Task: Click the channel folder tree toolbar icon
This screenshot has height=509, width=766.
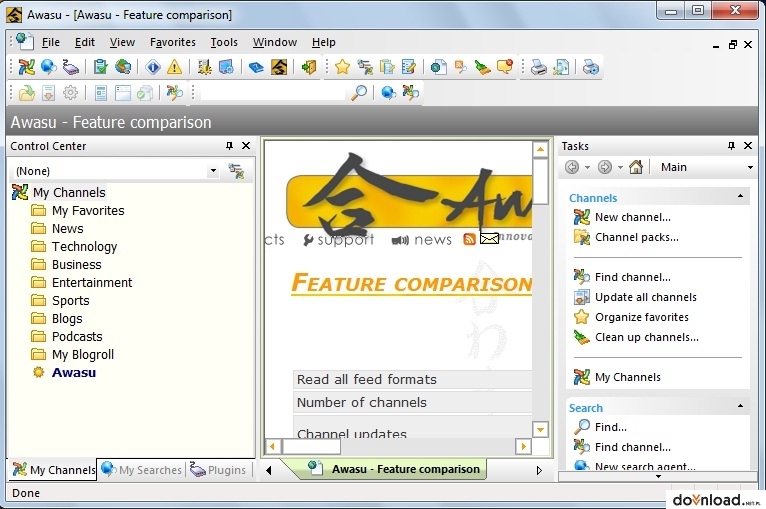Action: click(365, 67)
